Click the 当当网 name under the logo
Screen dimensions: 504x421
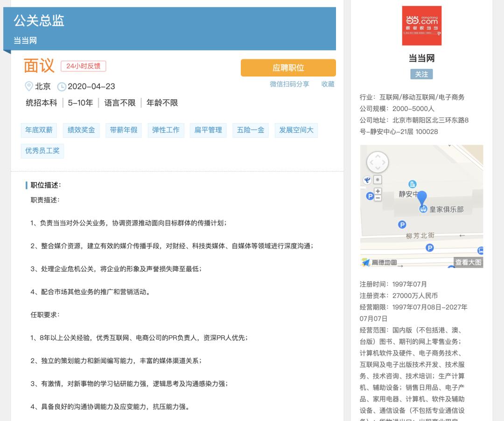(x=421, y=58)
